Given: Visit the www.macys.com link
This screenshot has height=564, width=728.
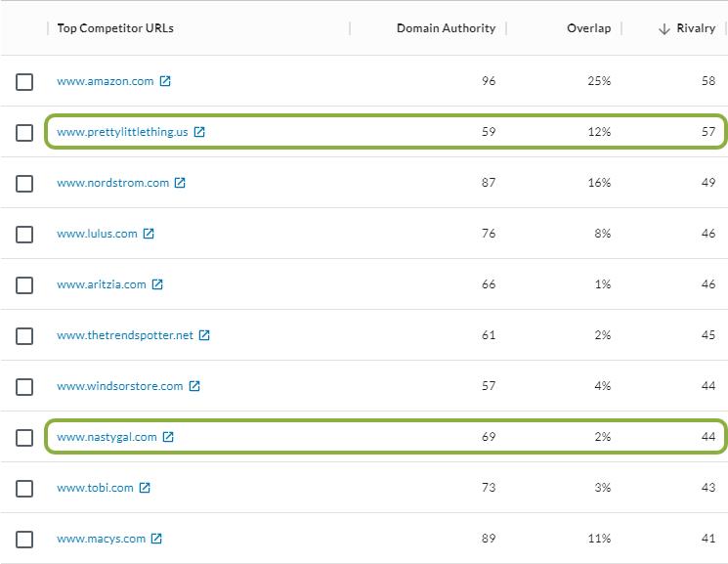Looking at the screenshot, I should [x=101, y=539].
